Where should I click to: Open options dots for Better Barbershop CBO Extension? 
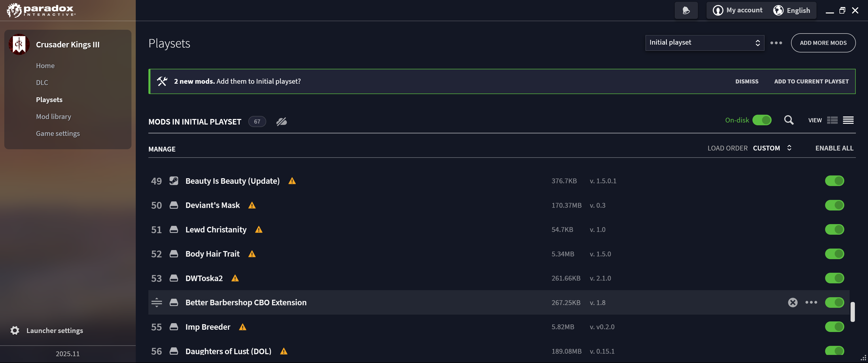pyautogui.click(x=811, y=302)
